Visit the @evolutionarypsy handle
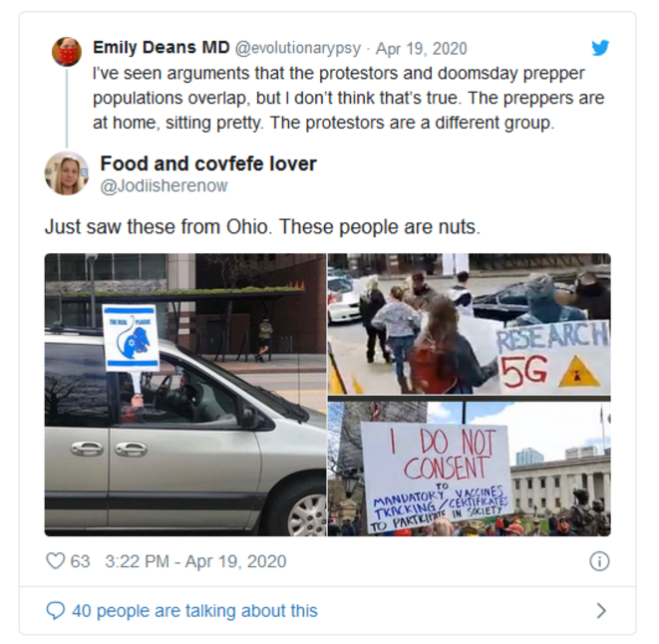 297,48
